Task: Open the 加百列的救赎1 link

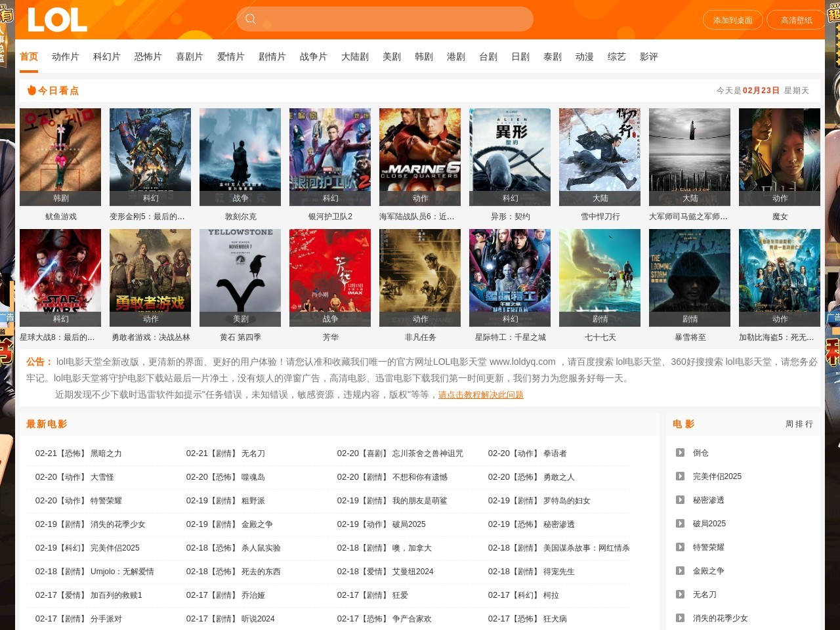Action: coord(116,595)
